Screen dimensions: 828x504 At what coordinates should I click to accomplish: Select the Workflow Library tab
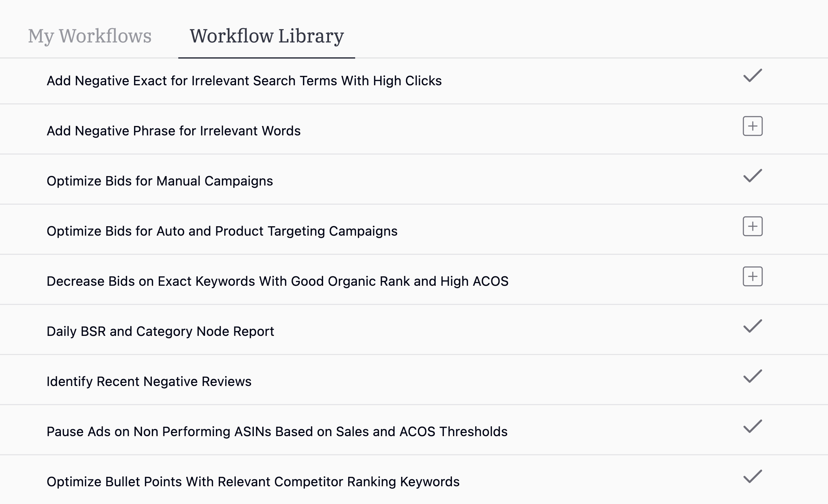tap(266, 35)
